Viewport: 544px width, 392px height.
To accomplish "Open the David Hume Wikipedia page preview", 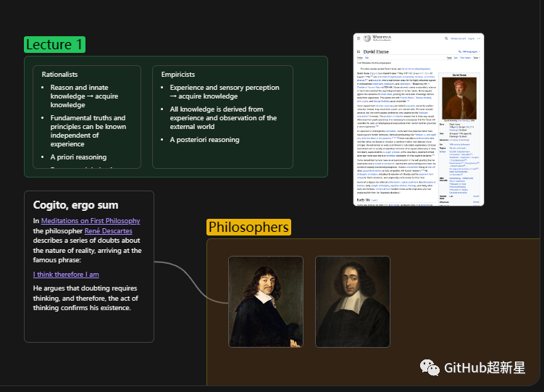I will pyautogui.click(x=419, y=120).
